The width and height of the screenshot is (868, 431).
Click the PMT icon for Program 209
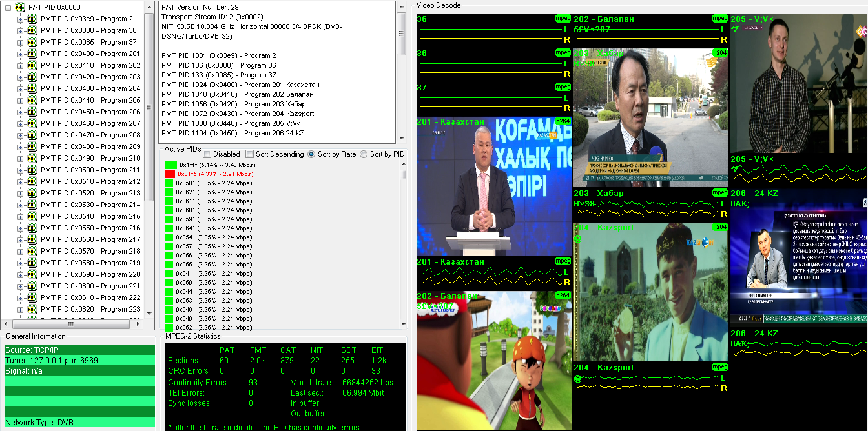pos(32,146)
